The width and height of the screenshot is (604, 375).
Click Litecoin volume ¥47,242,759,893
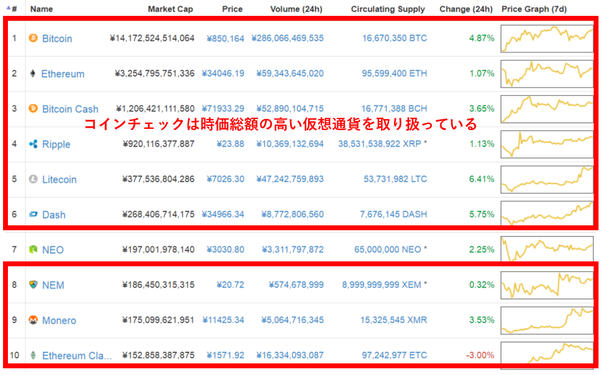click(290, 179)
